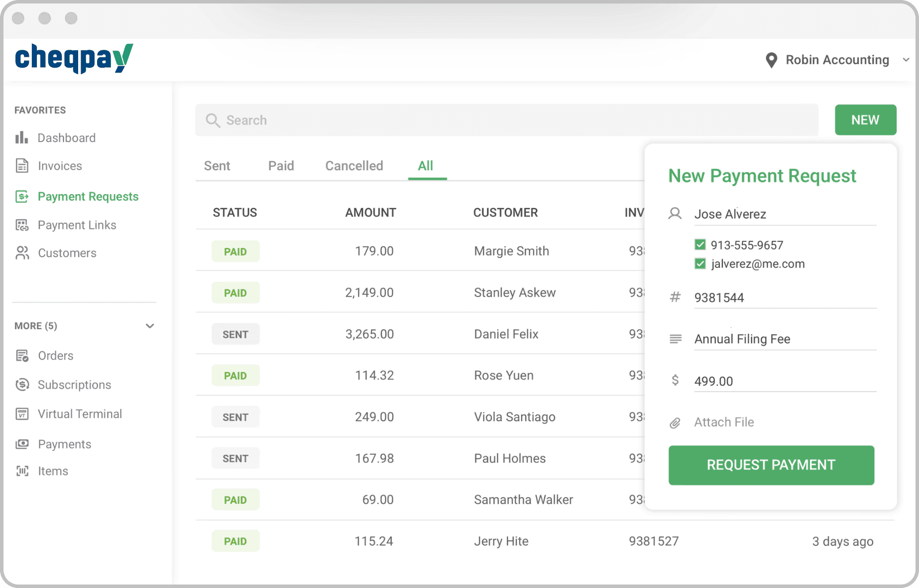Click the Search input field
Image resolution: width=919 pixels, height=588 pixels.
507,120
